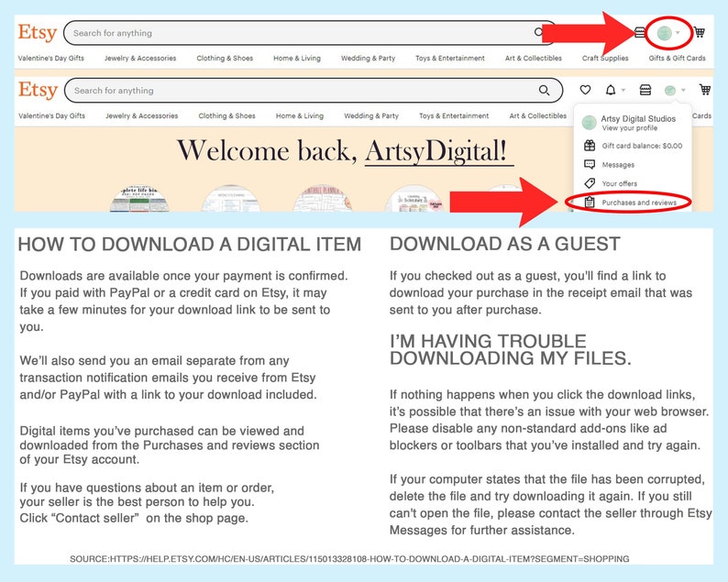The image size is (728, 582).
Task: Open the cart icon in the second header
Action: click(705, 90)
